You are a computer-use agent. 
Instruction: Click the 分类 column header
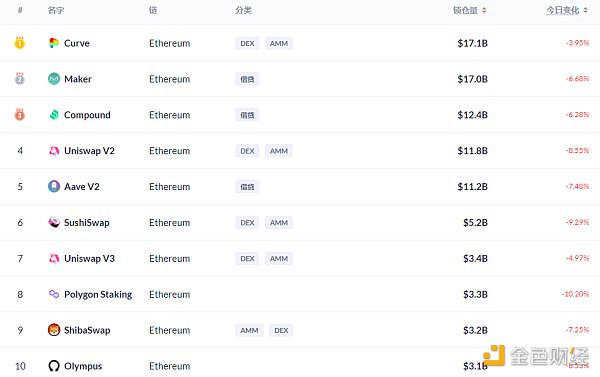[243, 10]
